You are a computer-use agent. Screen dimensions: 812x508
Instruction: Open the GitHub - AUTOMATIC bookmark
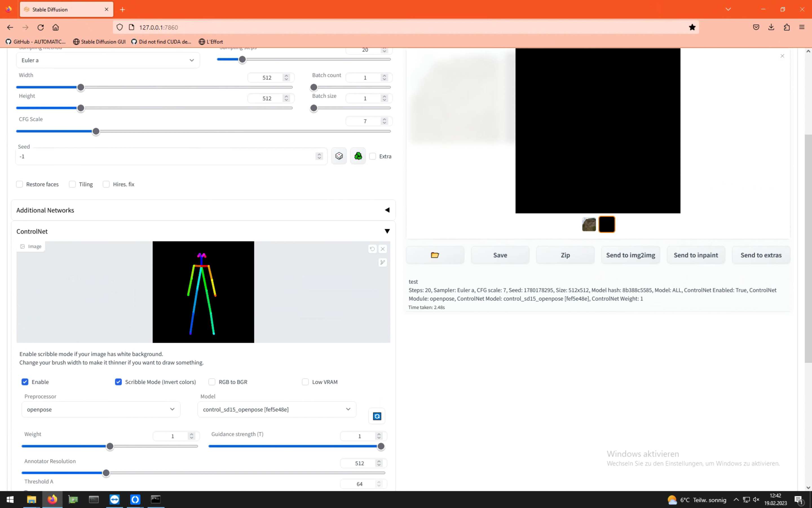pos(36,42)
